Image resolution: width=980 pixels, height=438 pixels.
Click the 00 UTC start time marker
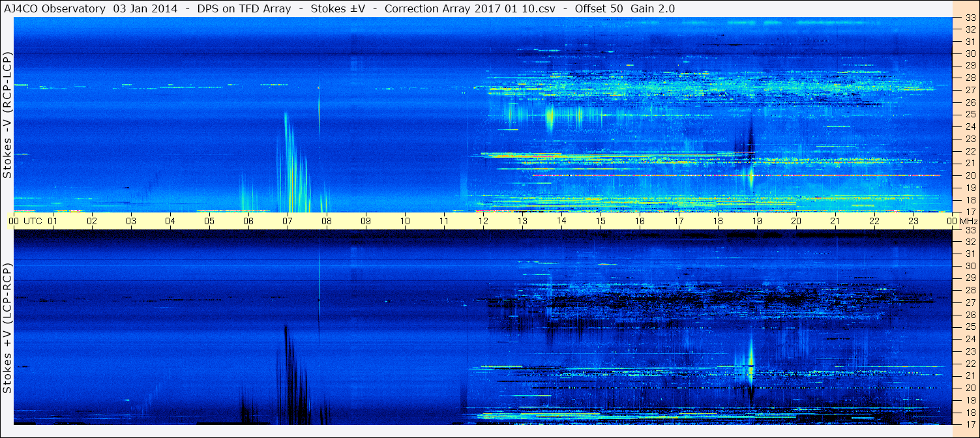(x=25, y=221)
